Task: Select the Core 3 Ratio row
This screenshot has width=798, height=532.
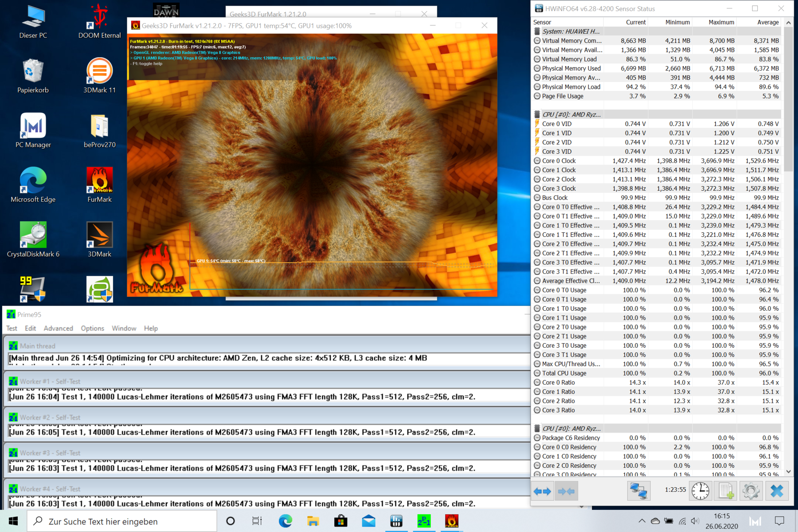Action: 656,410
